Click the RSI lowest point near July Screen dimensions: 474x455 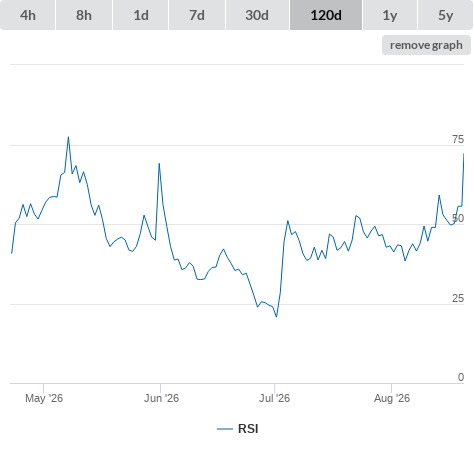276,316
